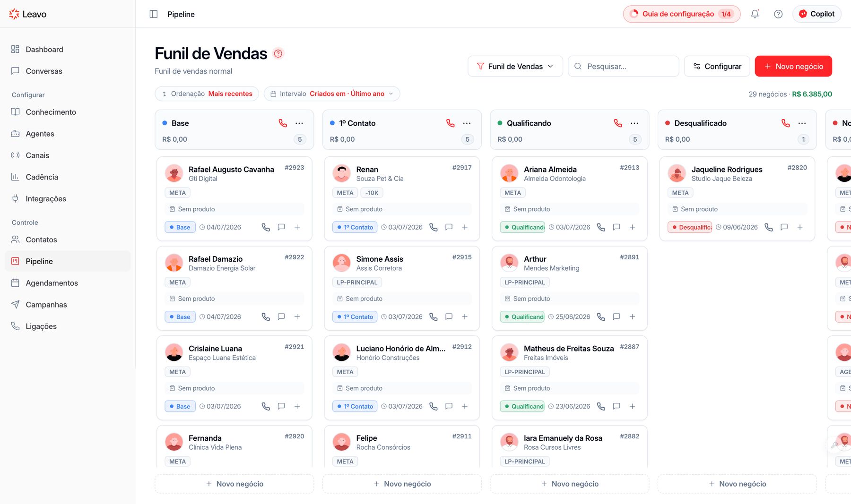Open Ordenação Mais recentes sorter

tap(207, 94)
